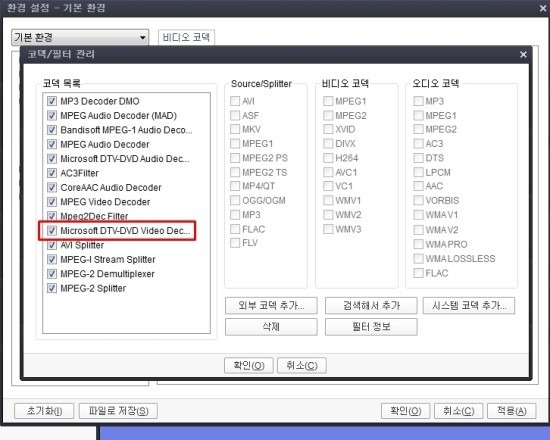Open 필터 정보 filter info
The height and width of the screenshot is (440, 550).
pyautogui.click(x=371, y=327)
